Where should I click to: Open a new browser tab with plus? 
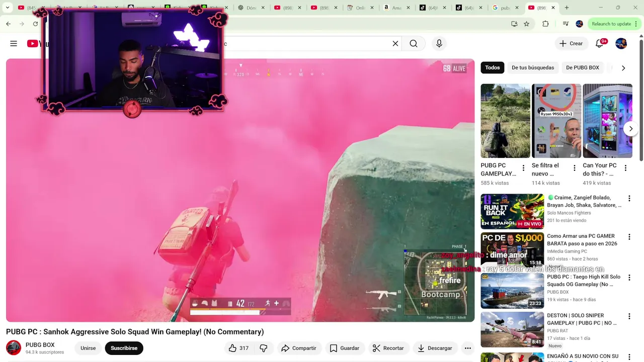click(567, 8)
